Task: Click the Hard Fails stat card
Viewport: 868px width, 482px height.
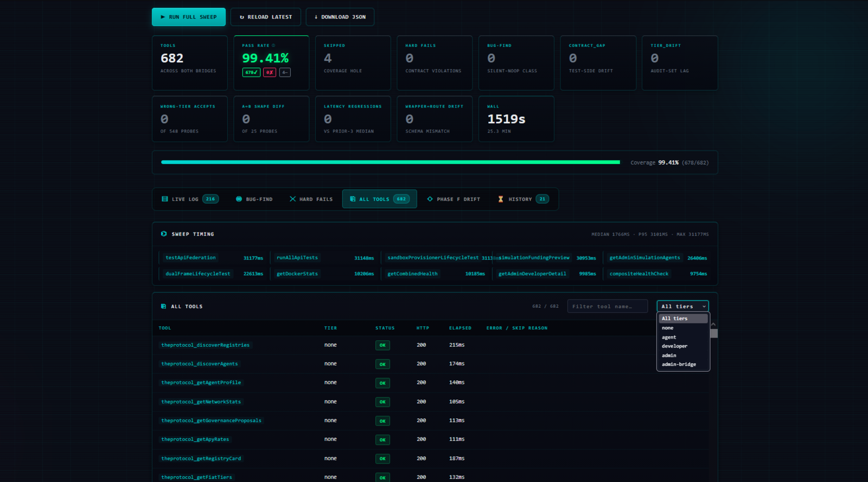Action: [x=435, y=63]
